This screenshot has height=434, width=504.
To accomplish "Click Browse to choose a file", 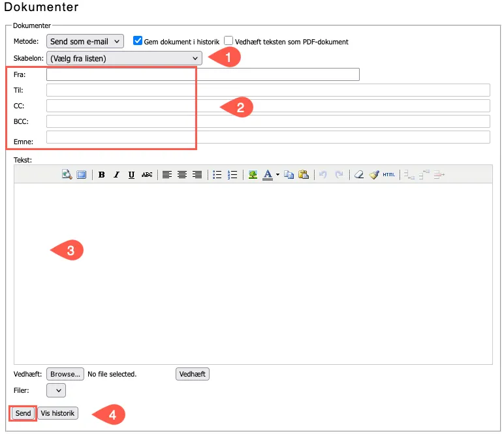I will (x=65, y=374).
